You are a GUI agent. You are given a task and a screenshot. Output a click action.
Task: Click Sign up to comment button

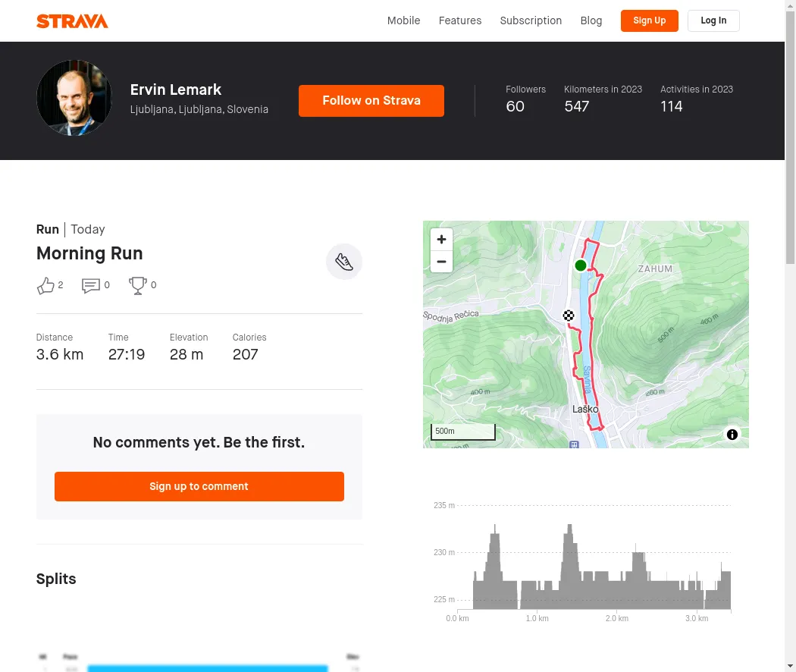(x=199, y=486)
